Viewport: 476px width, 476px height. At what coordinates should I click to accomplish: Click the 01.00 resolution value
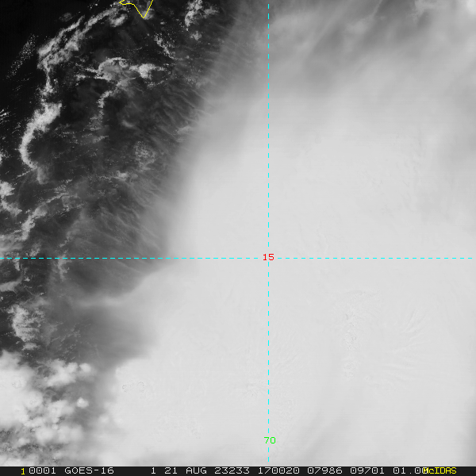pyautogui.click(x=409, y=470)
